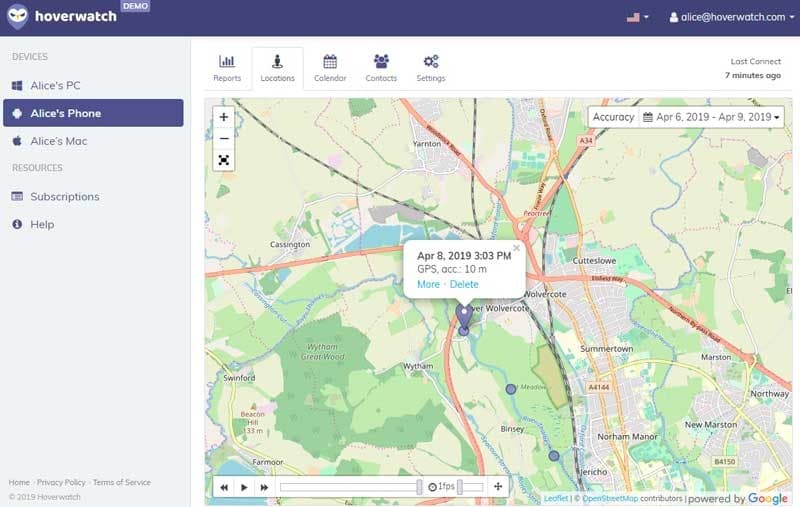
Task: Open the OpenStreetMap attribution link
Action: click(x=610, y=498)
